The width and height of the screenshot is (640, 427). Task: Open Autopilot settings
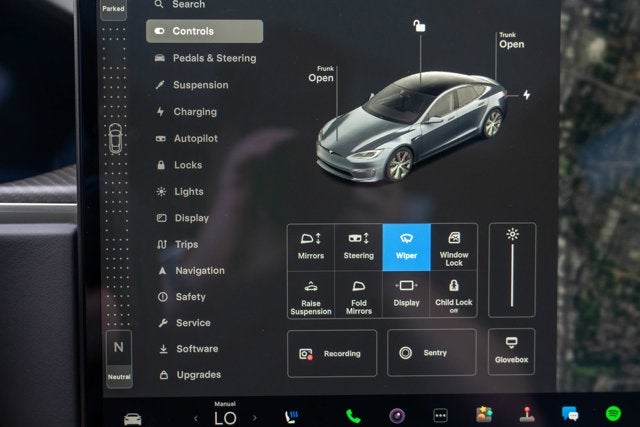(187, 138)
